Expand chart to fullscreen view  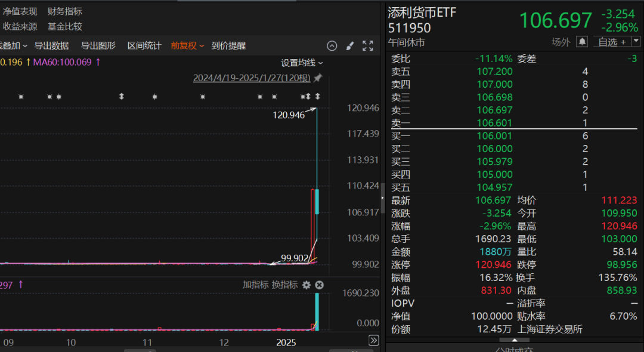368,46
